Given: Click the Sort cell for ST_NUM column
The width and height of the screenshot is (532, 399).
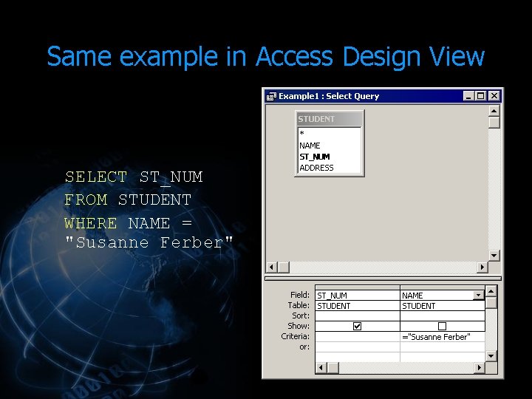Looking at the screenshot, I should [358, 316].
